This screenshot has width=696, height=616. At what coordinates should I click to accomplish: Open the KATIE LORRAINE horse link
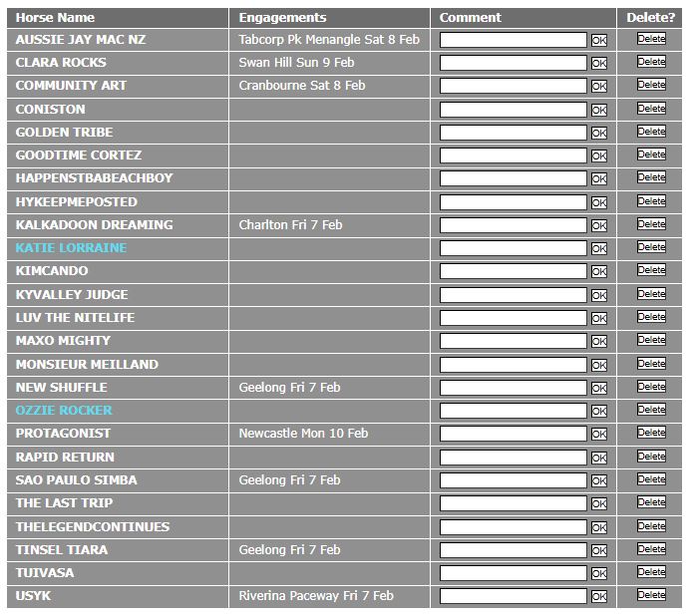click(x=71, y=247)
